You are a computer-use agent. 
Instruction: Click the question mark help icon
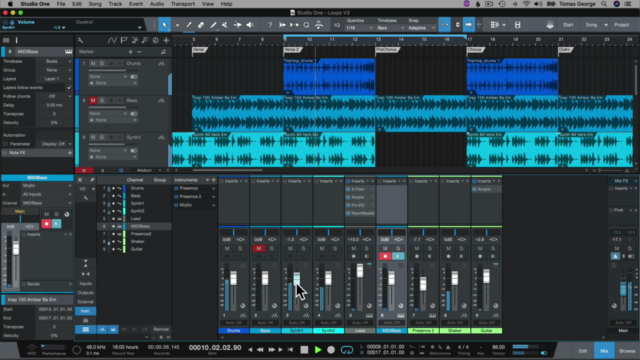click(x=270, y=25)
